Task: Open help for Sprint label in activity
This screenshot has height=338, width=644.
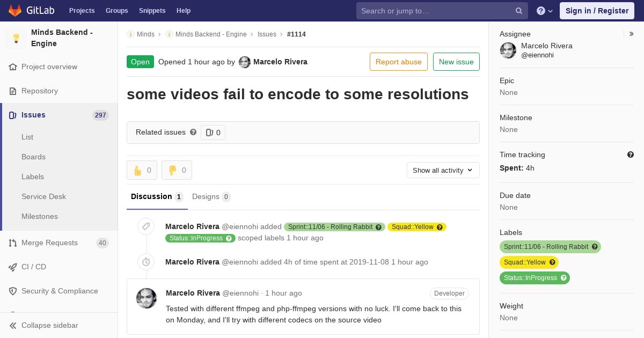Action: coord(379,227)
